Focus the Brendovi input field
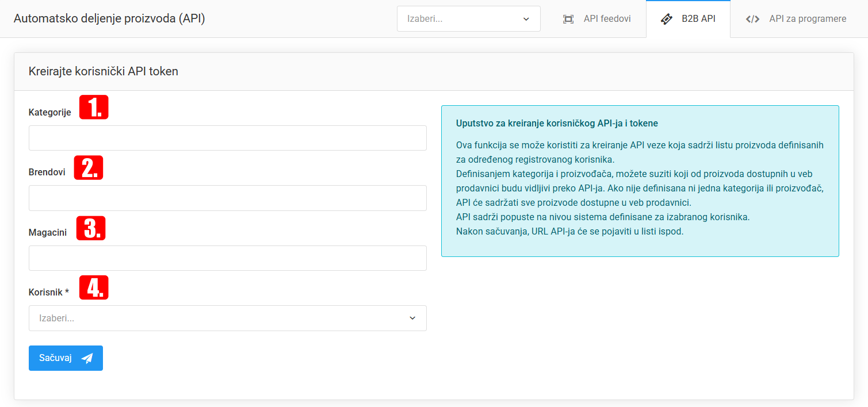 [x=228, y=198]
